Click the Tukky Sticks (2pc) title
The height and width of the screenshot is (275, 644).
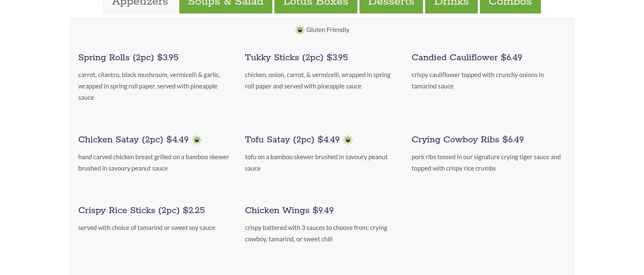tap(296, 58)
